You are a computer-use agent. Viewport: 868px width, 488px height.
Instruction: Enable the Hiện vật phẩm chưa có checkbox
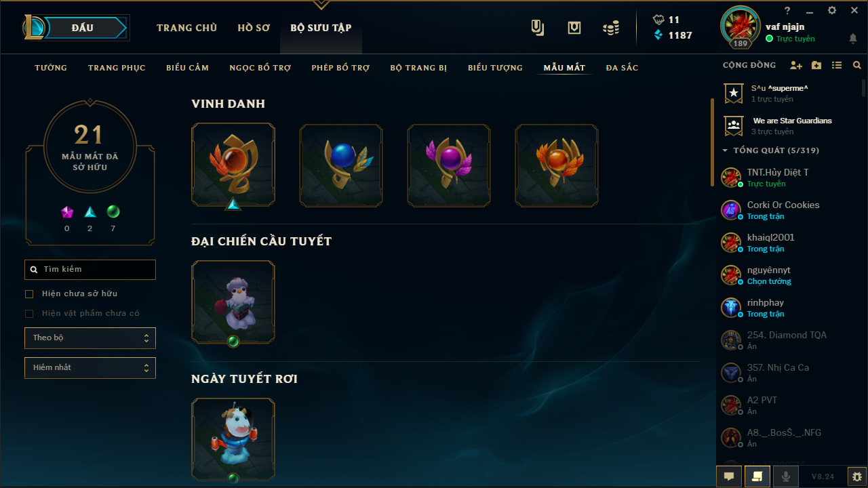coord(29,314)
